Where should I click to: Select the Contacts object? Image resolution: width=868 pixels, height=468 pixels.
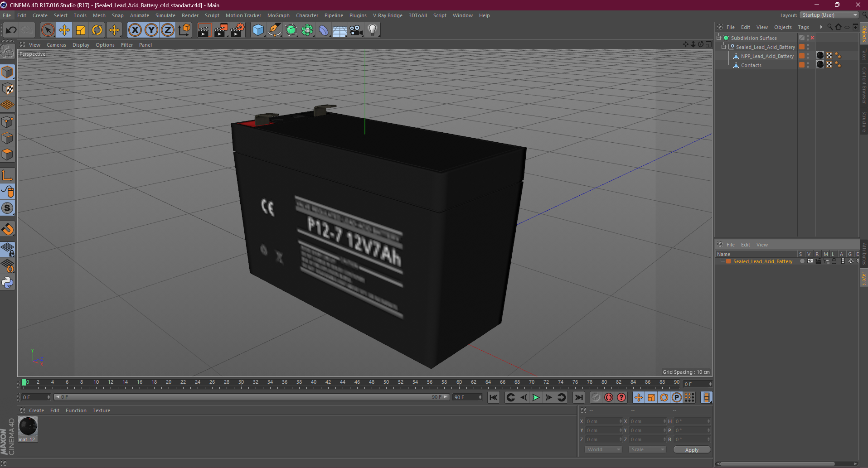751,65
